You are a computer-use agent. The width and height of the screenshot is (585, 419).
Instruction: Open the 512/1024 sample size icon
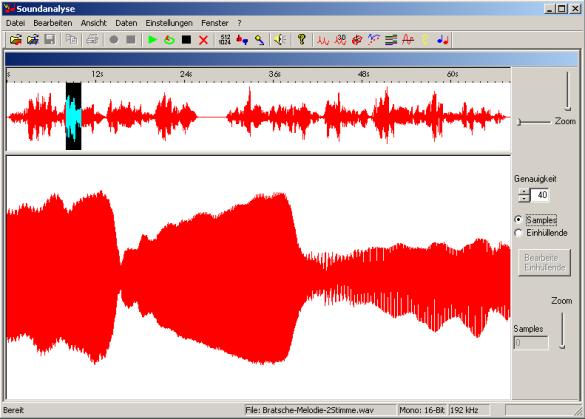coord(225,40)
